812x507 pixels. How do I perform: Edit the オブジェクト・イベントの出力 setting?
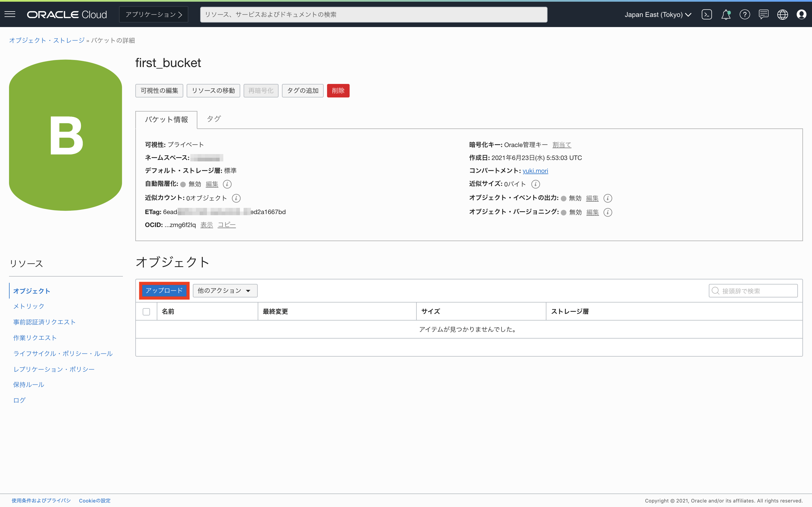[x=592, y=198]
